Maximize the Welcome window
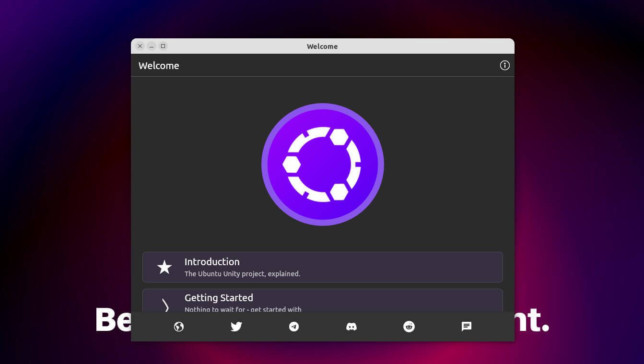 (163, 46)
